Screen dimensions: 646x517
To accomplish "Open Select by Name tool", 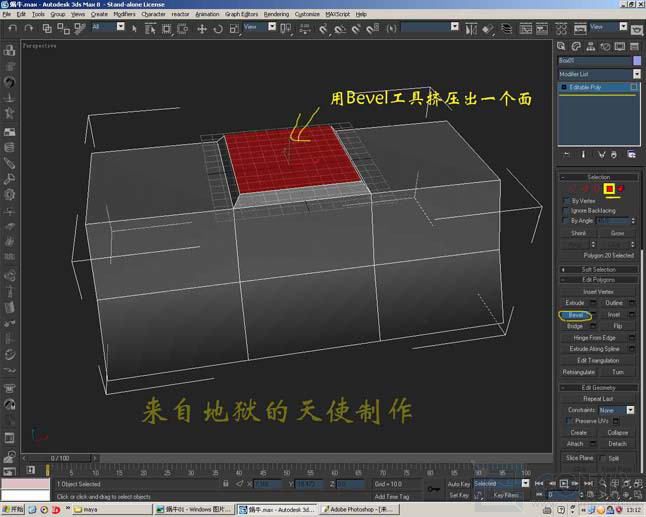I will click(150, 28).
